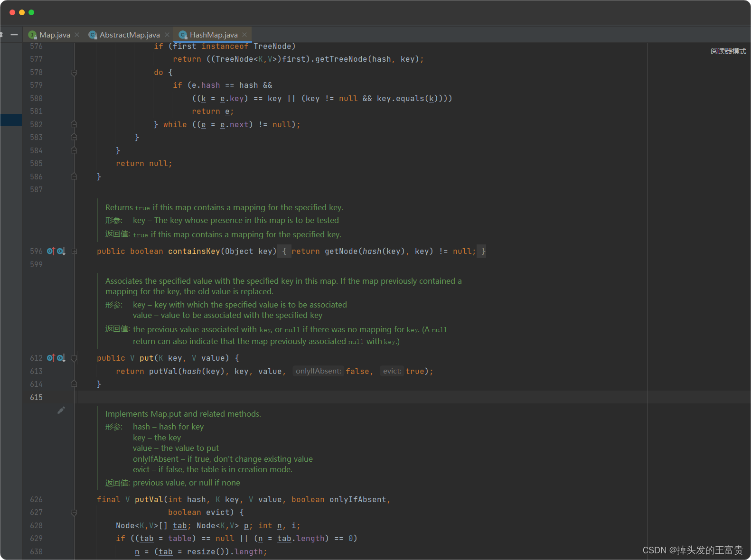
Task: Click the putVal call on line 613
Action: pyautogui.click(x=163, y=371)
